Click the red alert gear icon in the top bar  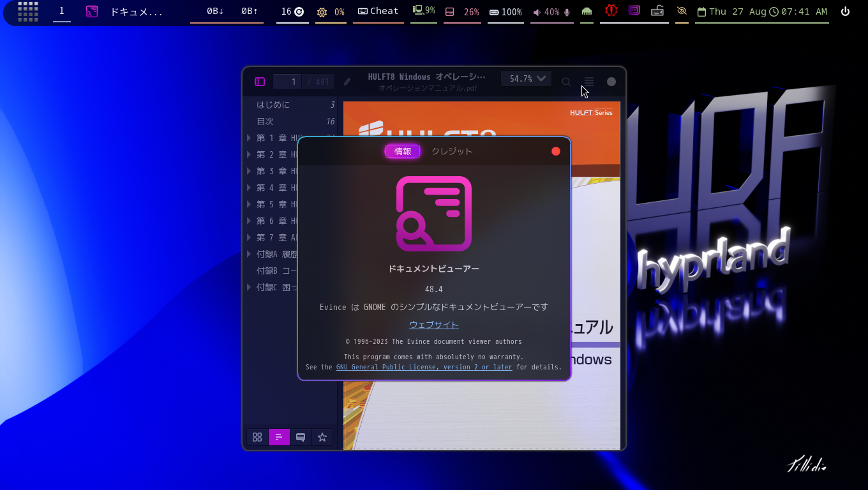[x=611, y=11]
